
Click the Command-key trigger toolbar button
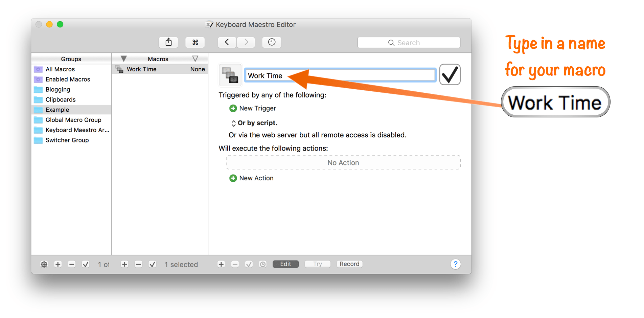tap(195, 42)
